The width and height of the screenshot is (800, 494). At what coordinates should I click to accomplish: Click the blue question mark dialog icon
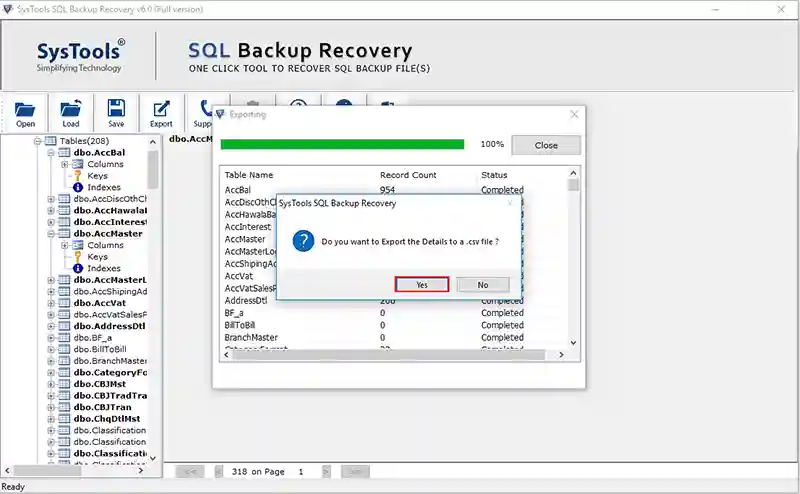(x=303, y=241)
